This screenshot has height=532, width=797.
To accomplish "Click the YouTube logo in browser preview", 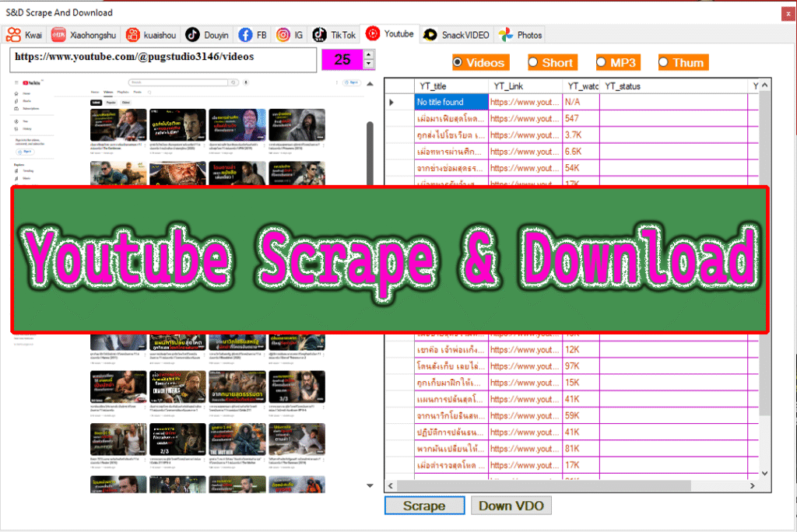I will (31, 82).
